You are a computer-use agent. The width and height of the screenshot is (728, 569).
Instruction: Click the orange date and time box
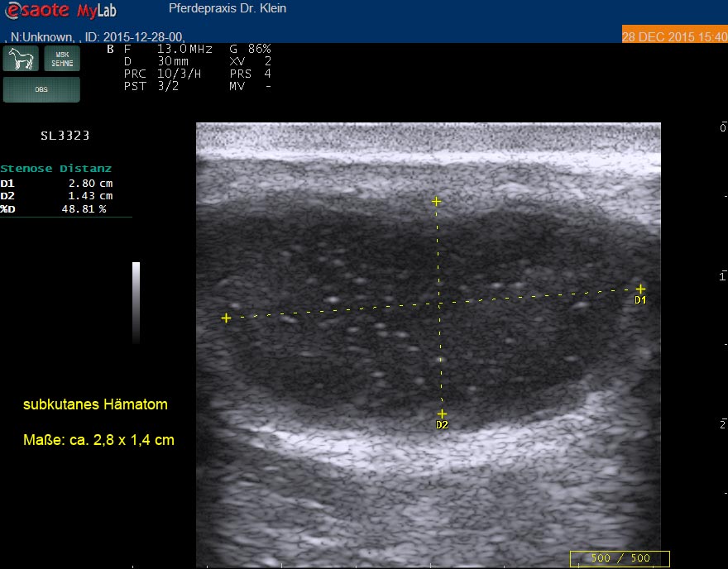click(674, 36)
